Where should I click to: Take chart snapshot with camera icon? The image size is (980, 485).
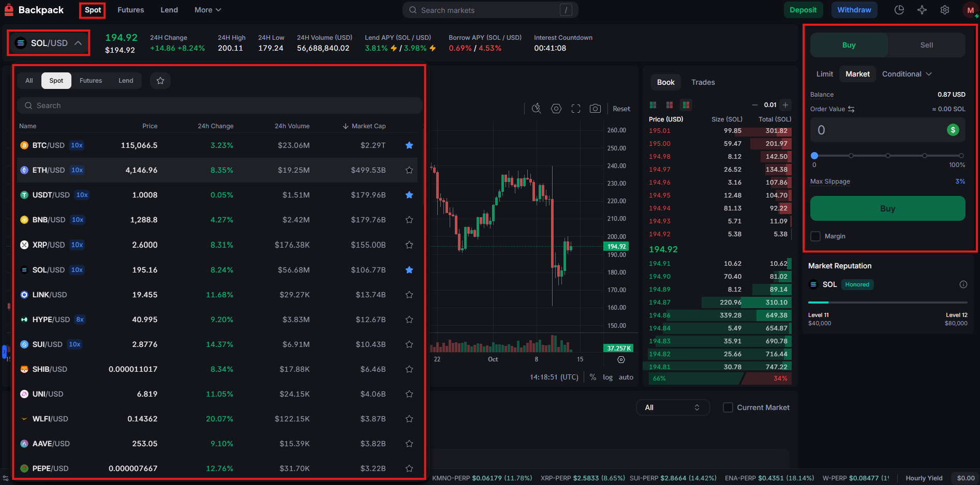click(596, 109)
